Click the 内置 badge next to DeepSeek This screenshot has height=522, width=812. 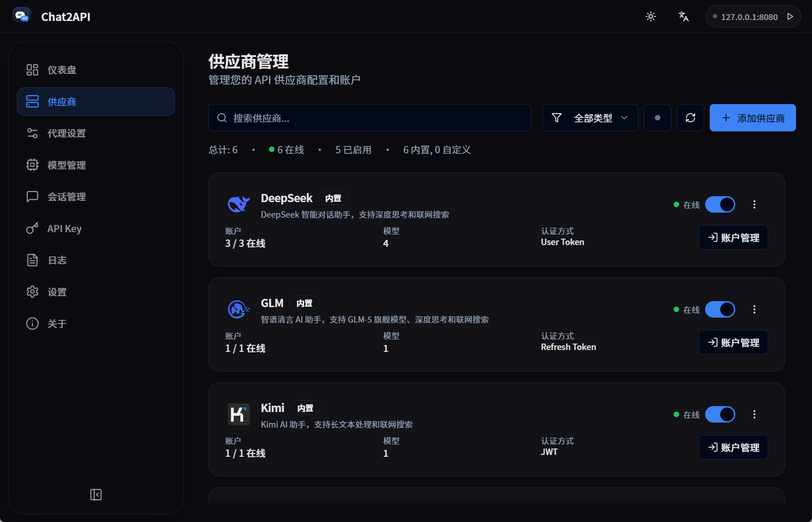tap(333, 198)
